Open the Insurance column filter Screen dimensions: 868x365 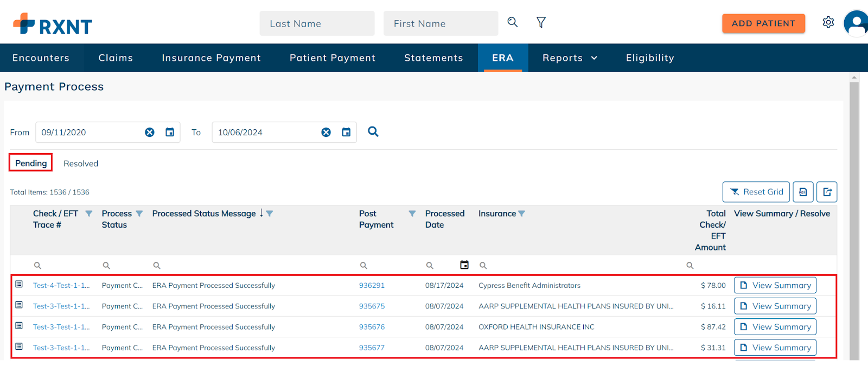point(522,214)
